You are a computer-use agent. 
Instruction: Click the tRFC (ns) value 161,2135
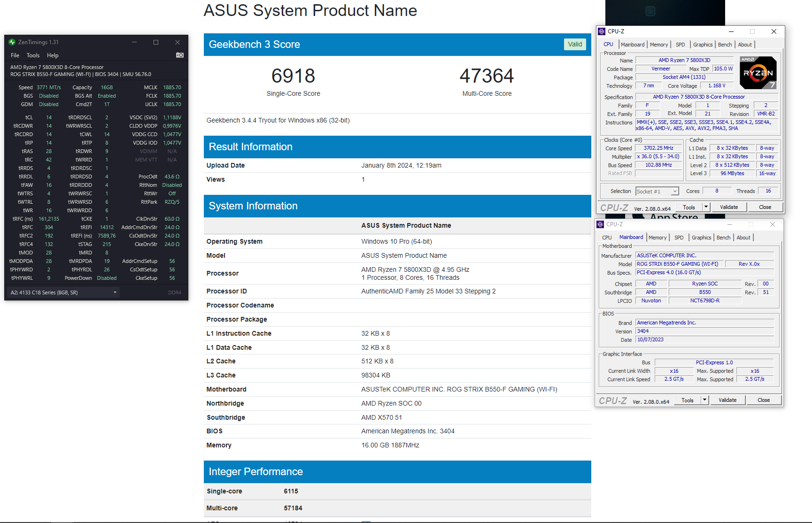click(49, 219)
